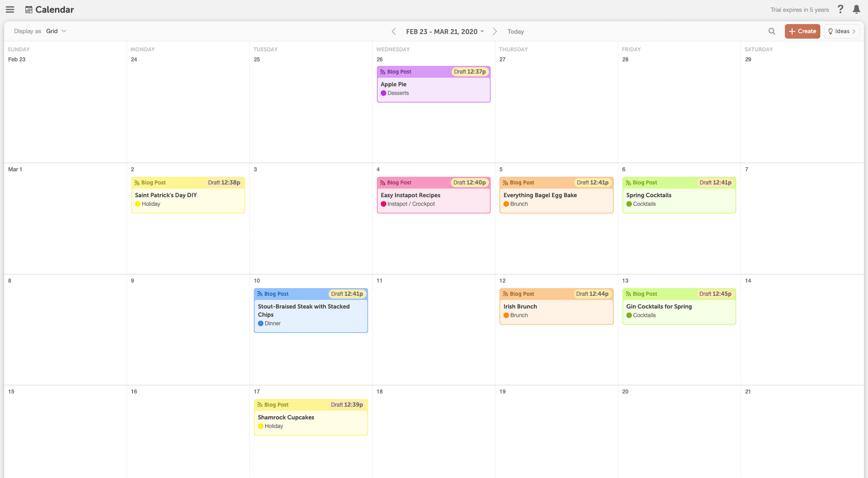Click the Holiday yellow tag on Shamrock Cupcakes
The height and width of the screenshot is (478, 868).
pyautogui.click(x=261, y=426)
